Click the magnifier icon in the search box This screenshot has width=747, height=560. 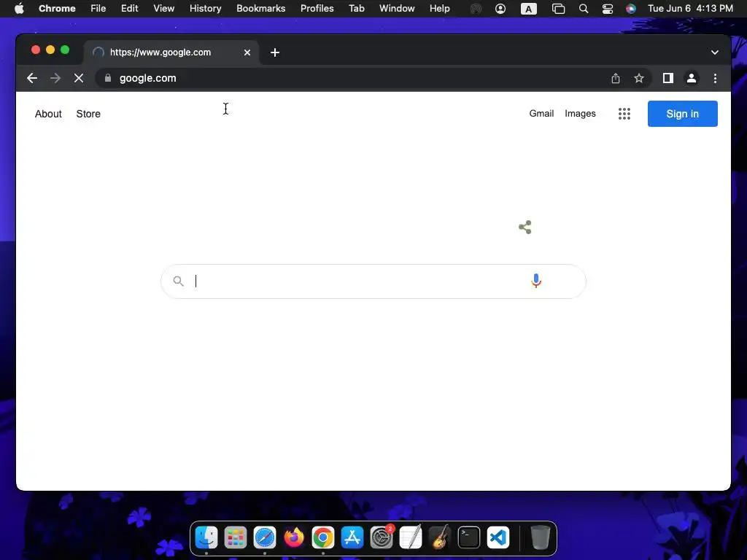[x=178, y=281]
